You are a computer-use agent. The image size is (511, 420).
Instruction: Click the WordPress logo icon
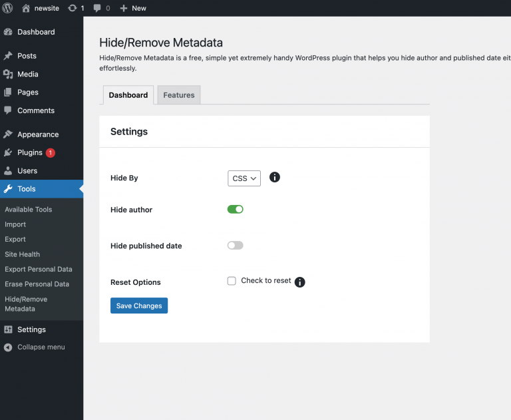click(7, 8)
